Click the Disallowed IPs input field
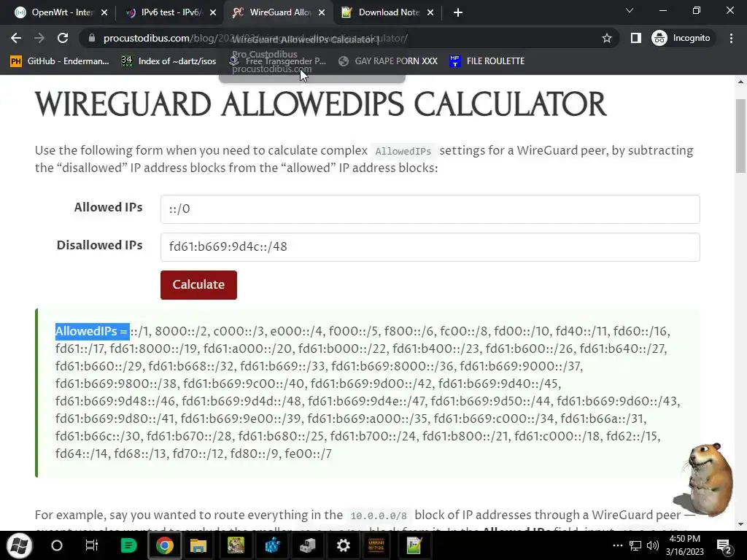The height and width of the screenshot is (560, 747). point(430,247)
